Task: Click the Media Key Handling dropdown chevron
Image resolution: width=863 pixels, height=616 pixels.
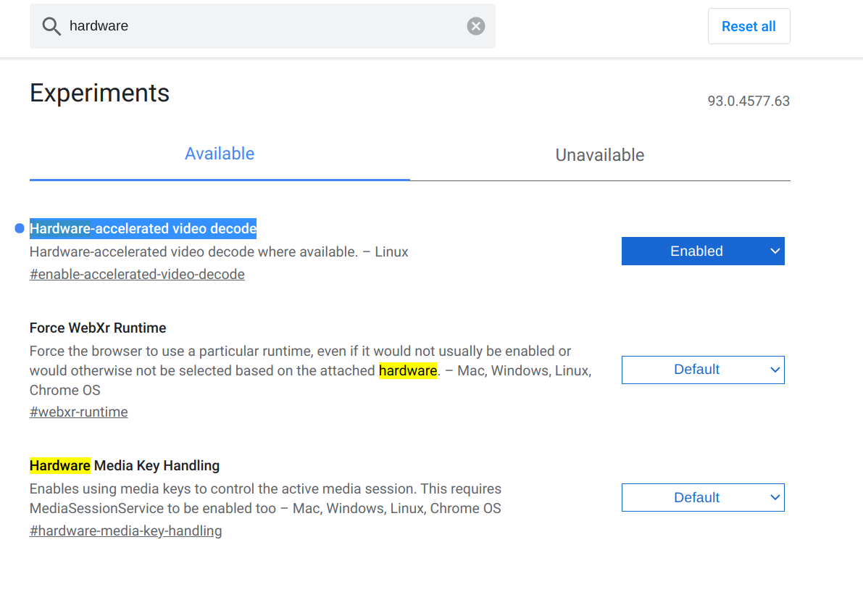Action: (775, 498)
